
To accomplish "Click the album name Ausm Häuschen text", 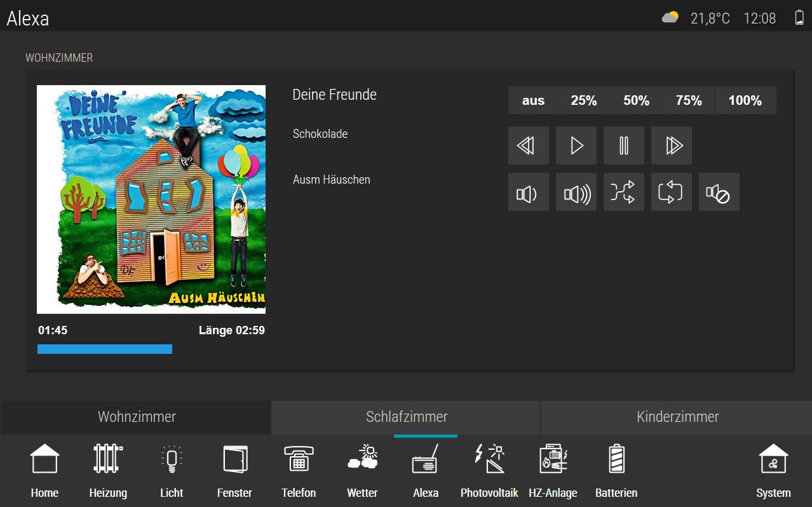I will click(332, 180).
